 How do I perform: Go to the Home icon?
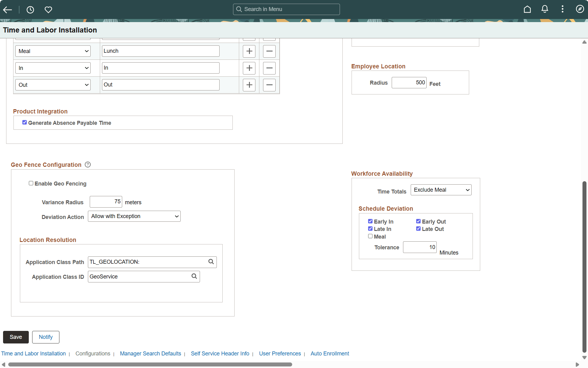click(x=527, y=9)
